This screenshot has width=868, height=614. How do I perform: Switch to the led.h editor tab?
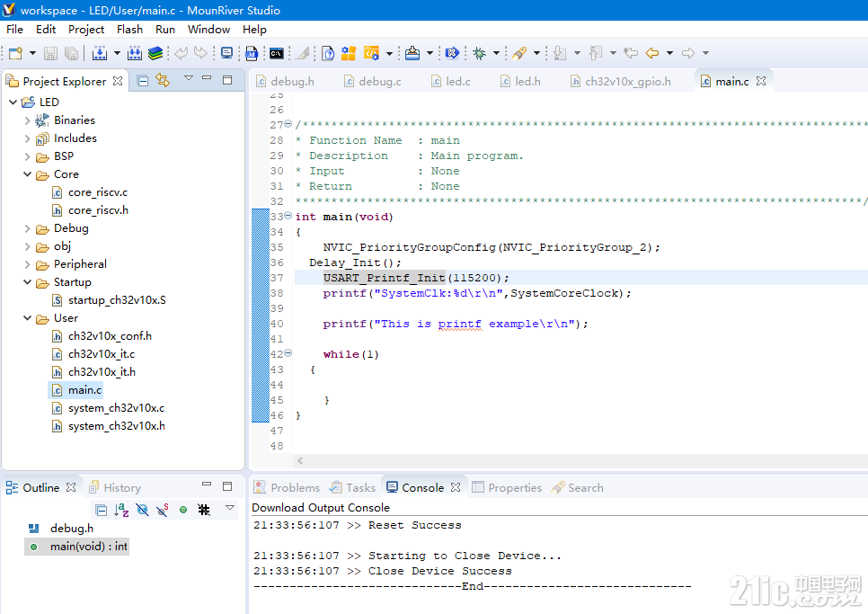(520, 82)
